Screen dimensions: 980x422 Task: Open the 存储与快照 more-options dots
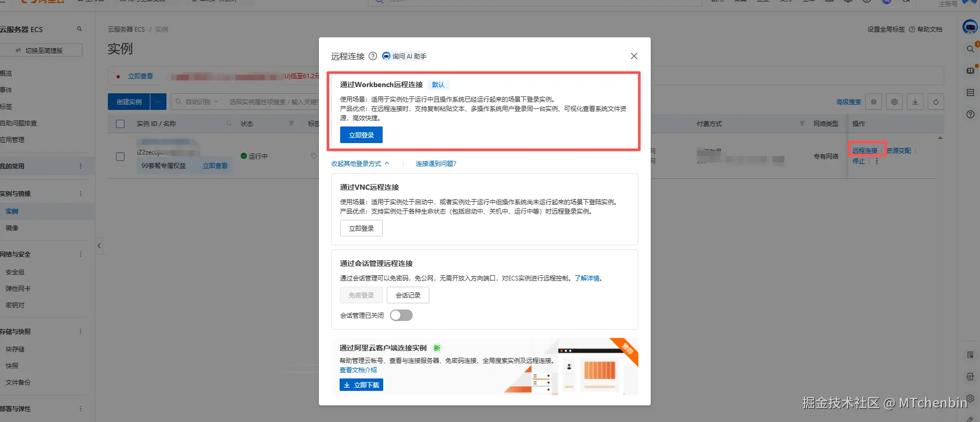[80, 331]
